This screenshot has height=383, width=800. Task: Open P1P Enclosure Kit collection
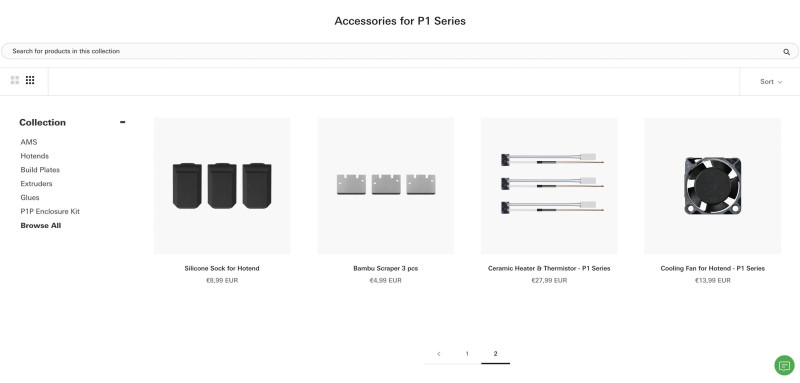pyautogui.click(x=50, y=211)
